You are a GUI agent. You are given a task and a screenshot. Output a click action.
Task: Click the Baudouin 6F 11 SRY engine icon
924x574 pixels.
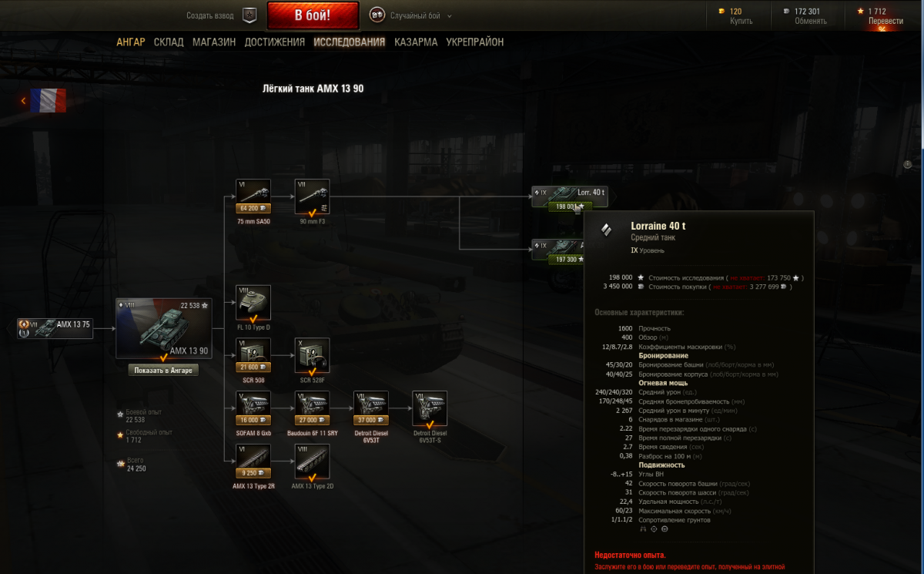312,403
